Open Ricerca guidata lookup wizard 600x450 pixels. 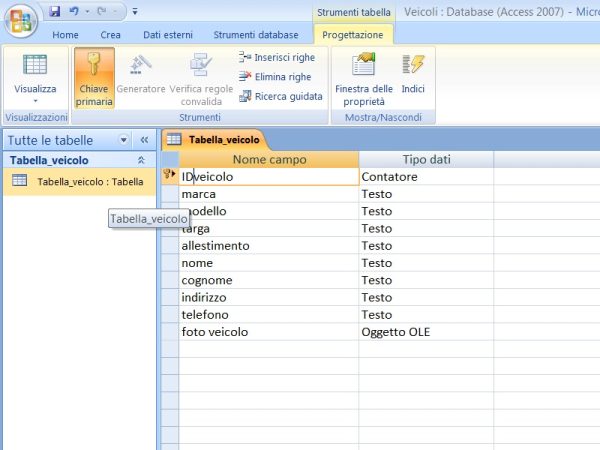click(x=280, y=97)
